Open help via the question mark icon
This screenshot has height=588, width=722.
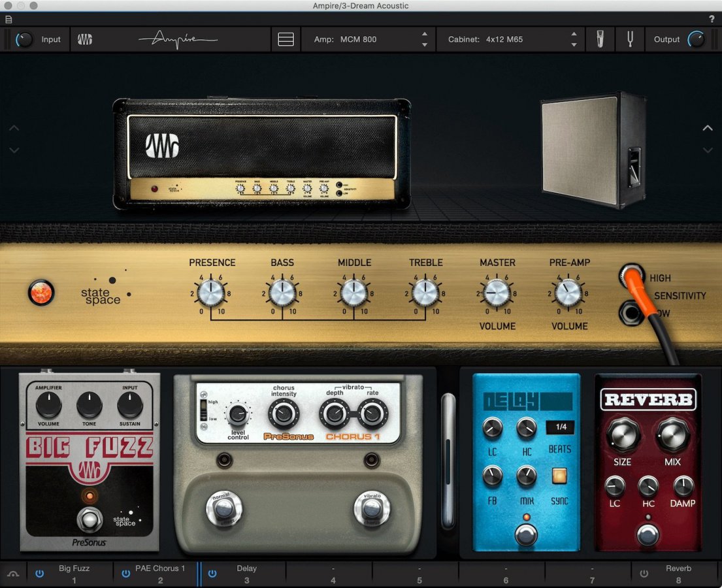click(712, 19)
